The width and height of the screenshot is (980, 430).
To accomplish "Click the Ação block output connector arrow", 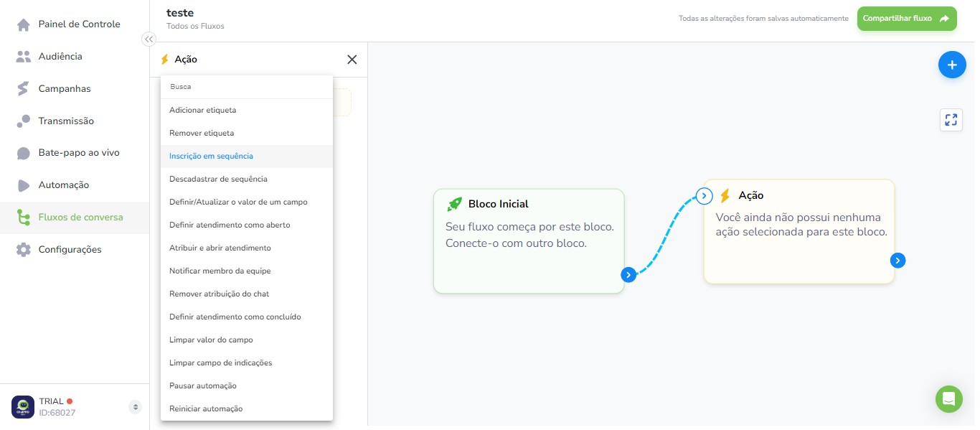I will 897,261.
